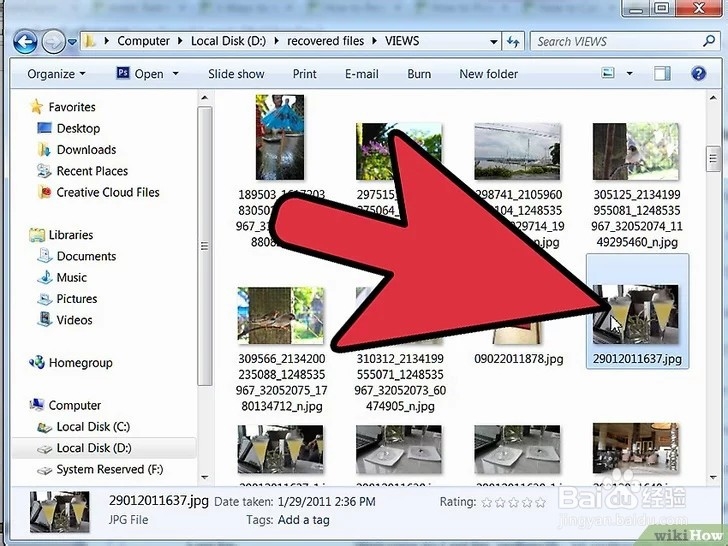Click the file list scrollbar thumb
The image size is (728, 546).
(x=713, y=159)
